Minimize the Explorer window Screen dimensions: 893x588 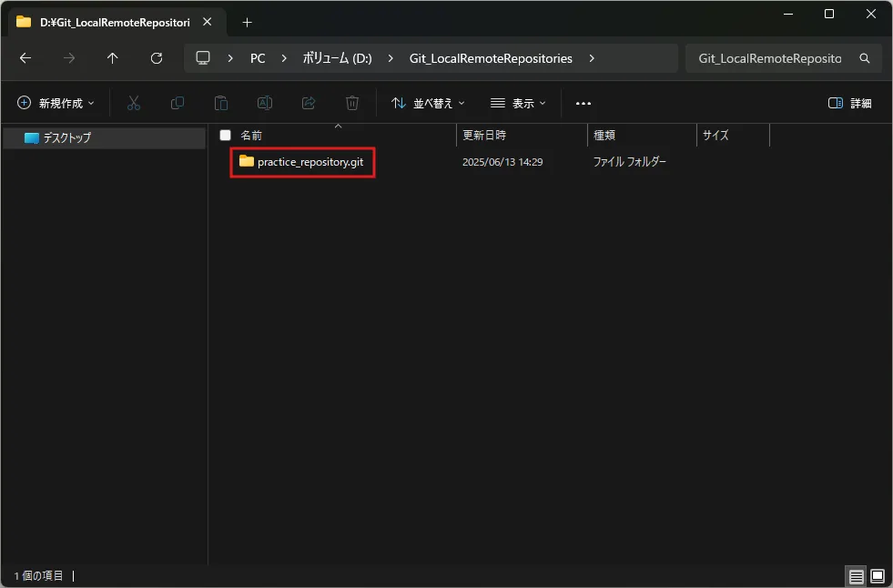(x=788, y=14)
